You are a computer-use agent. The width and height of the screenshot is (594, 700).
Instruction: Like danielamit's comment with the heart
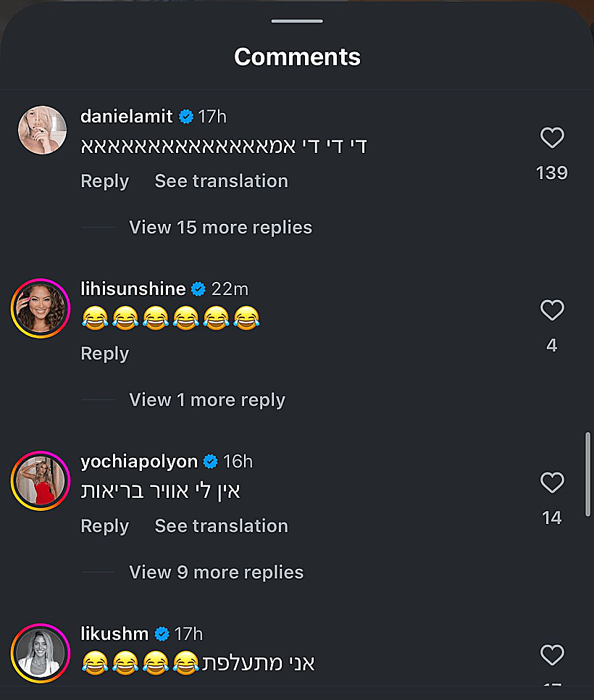(x=552, y=138)
